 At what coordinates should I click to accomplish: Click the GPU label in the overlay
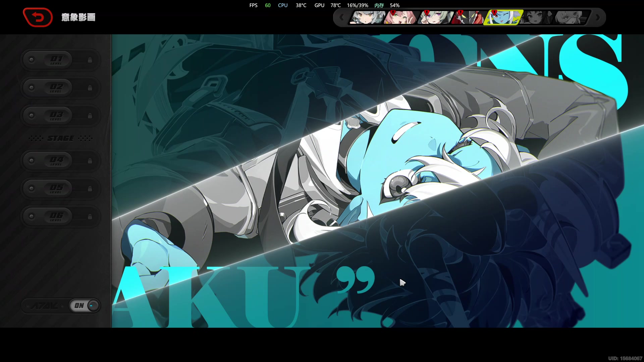(x=319, y=5)
